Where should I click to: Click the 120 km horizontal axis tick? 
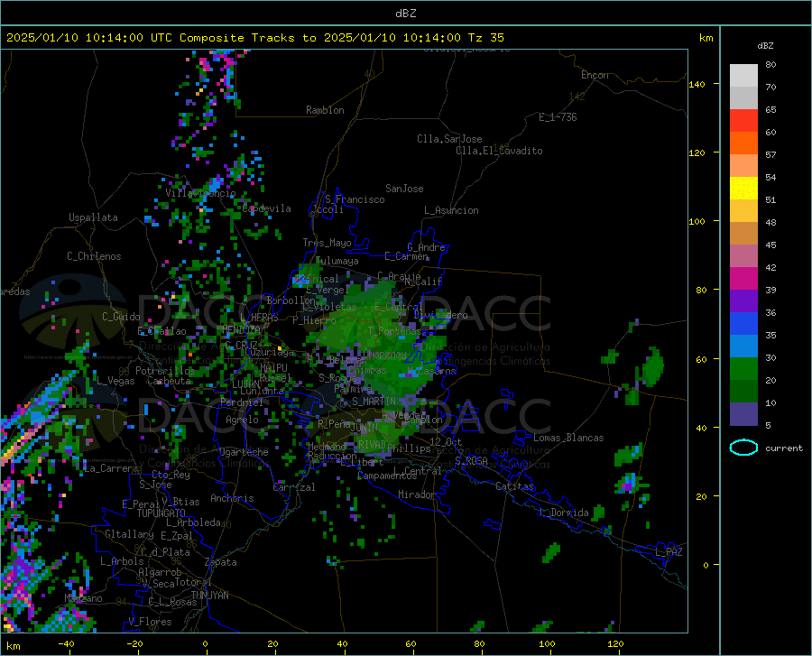pyautogui.click(x=615, y=643)
